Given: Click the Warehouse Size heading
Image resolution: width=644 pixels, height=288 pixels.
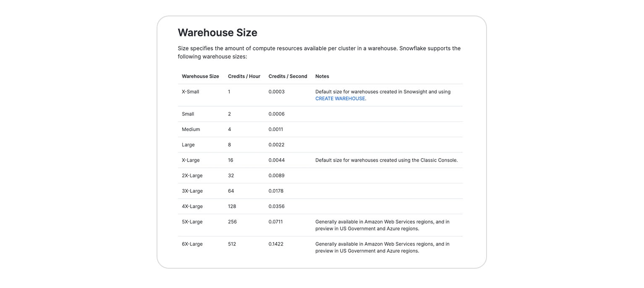Looking at the screenshot, I should click(x=217, y=32).
